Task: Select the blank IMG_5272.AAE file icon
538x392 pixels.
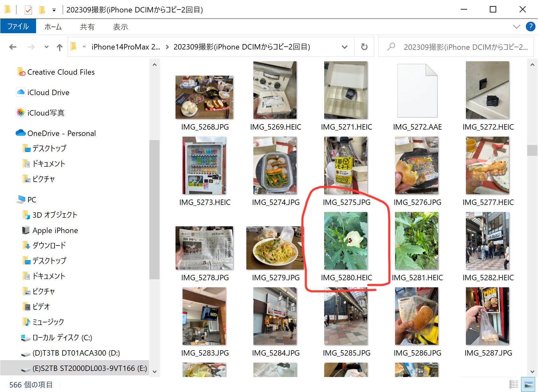Action: (x=417, y=91)
